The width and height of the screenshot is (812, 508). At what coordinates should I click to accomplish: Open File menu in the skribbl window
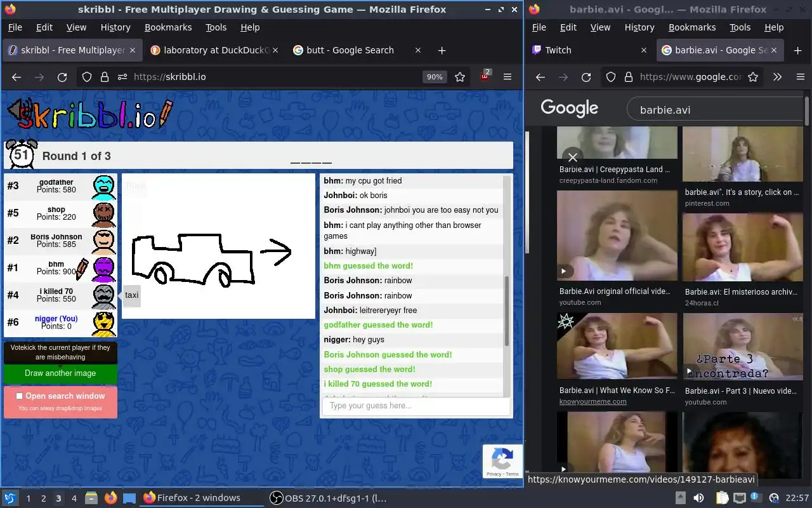(x=15, y=27)
